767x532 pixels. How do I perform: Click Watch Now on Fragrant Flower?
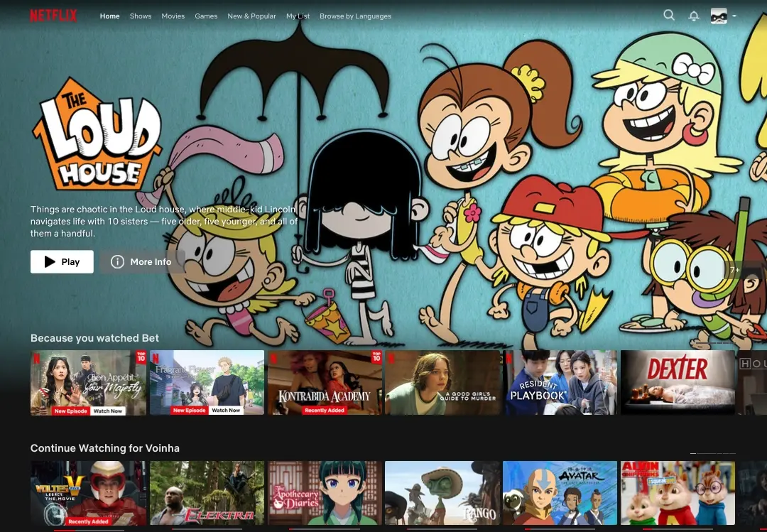(226, 410)
